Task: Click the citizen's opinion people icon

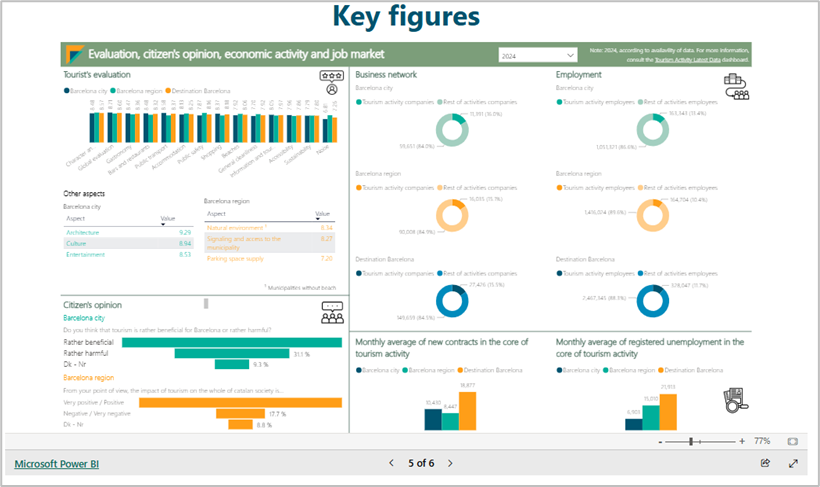Action: click(332, 313)
